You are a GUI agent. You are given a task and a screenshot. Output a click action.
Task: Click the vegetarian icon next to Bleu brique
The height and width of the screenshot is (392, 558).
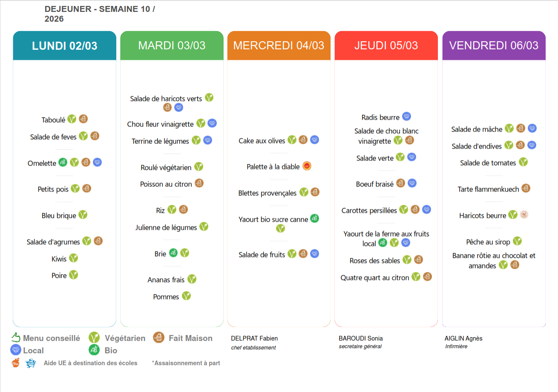(83, 215)
